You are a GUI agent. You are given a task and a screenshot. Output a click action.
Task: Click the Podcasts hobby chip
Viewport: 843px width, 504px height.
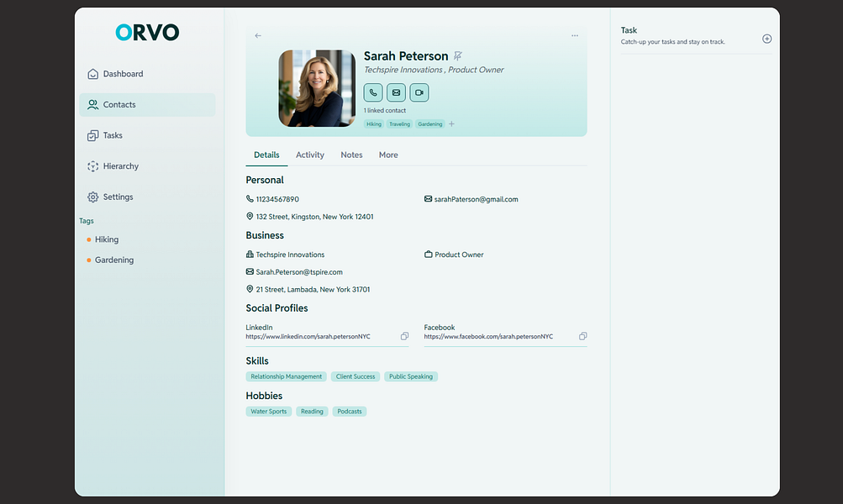pyautogui.click(x=350, y=412)
